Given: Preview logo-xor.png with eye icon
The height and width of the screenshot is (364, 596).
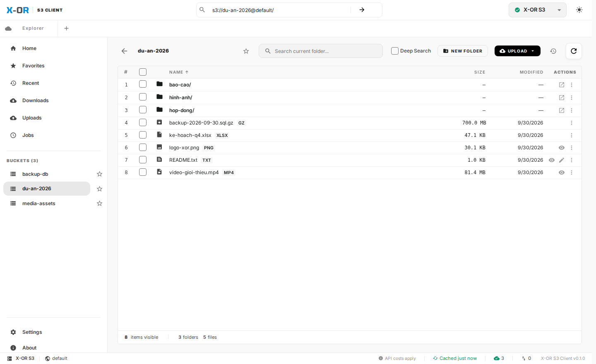Looking at the screenshot, I should pyautogui.click(x=562, y=148).
